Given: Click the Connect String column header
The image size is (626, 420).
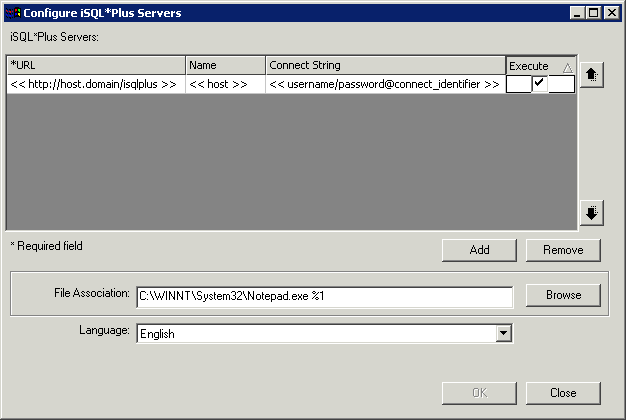Looking at the screenshot, I should pyautogui.click(x=385, y=66).
